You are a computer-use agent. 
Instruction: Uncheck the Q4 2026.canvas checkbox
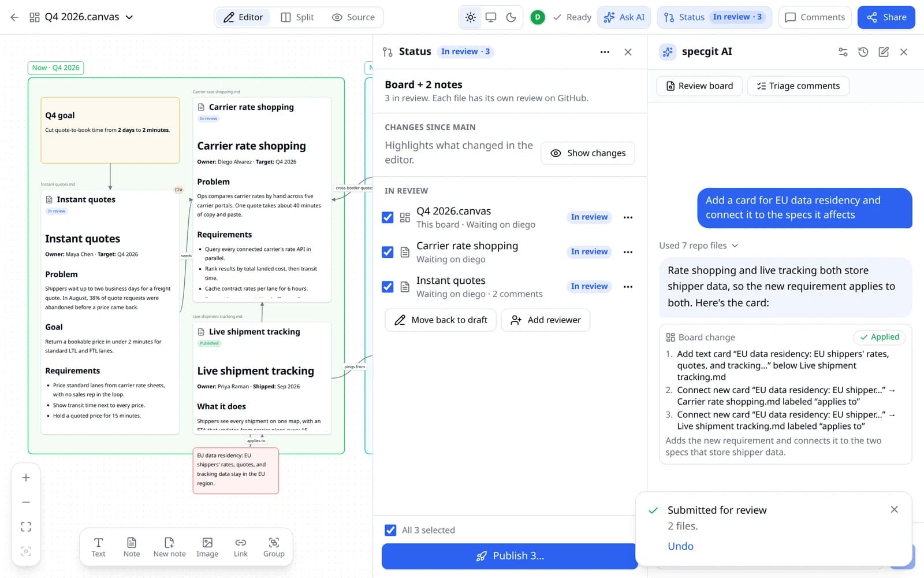[x=388, y=217]
